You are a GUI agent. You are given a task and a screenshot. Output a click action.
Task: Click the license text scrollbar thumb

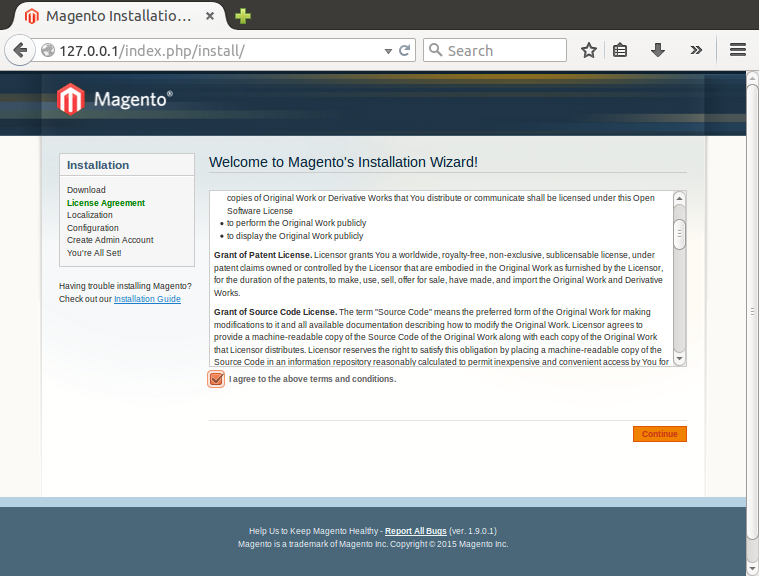pyautogui.click(x=679, y=234)
